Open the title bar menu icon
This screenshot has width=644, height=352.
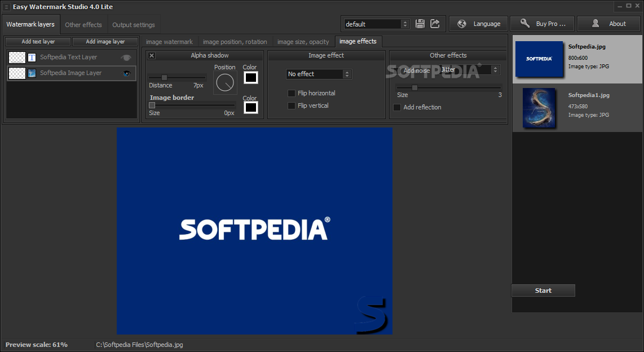pyautogui.click(x=6, y=7)
